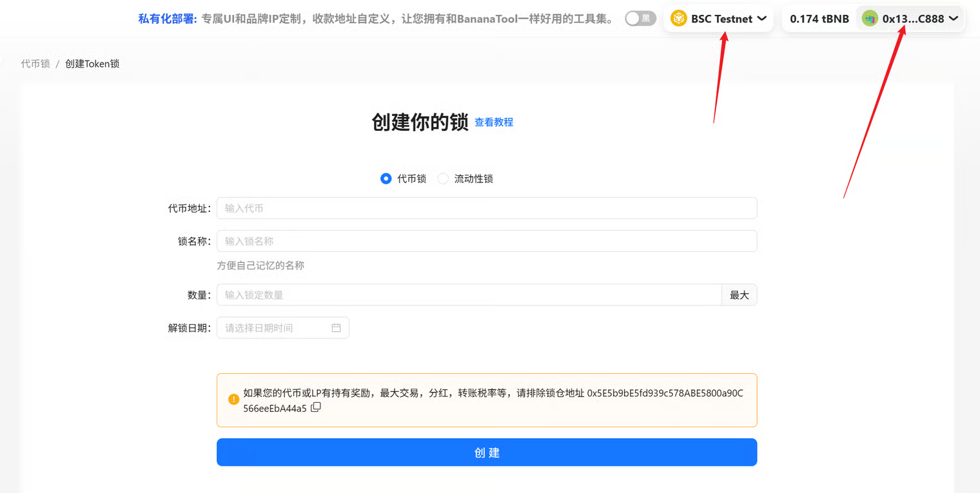This screenshot has height=493, width=980.
Task: Select the 代币锁 radio option
Action: [386, 179]
